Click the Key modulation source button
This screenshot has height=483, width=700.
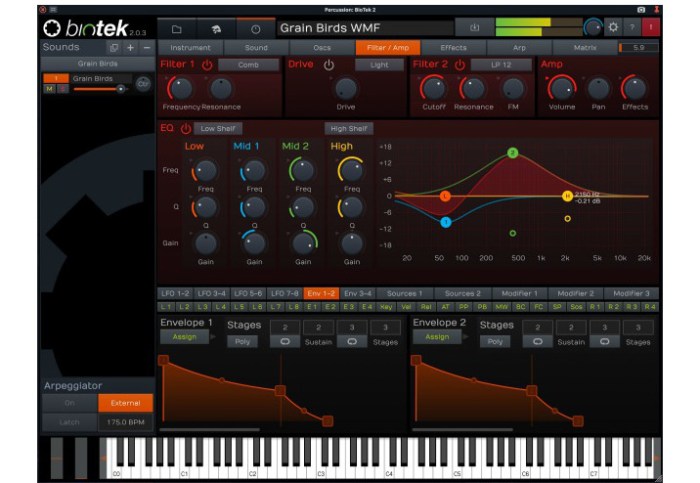pos(386,307)
